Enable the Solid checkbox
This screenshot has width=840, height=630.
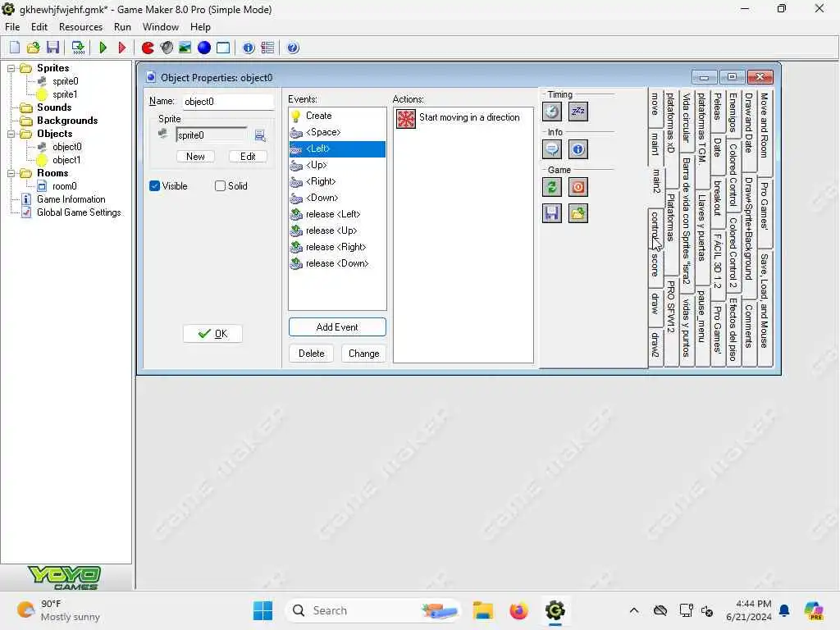[x=220, y=186]
